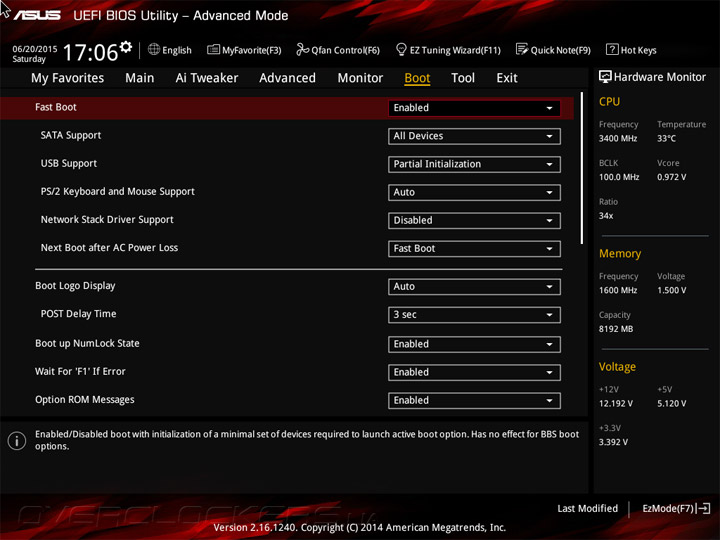
Task: Open the Advanced tab
Action: [x=287, y=78]
